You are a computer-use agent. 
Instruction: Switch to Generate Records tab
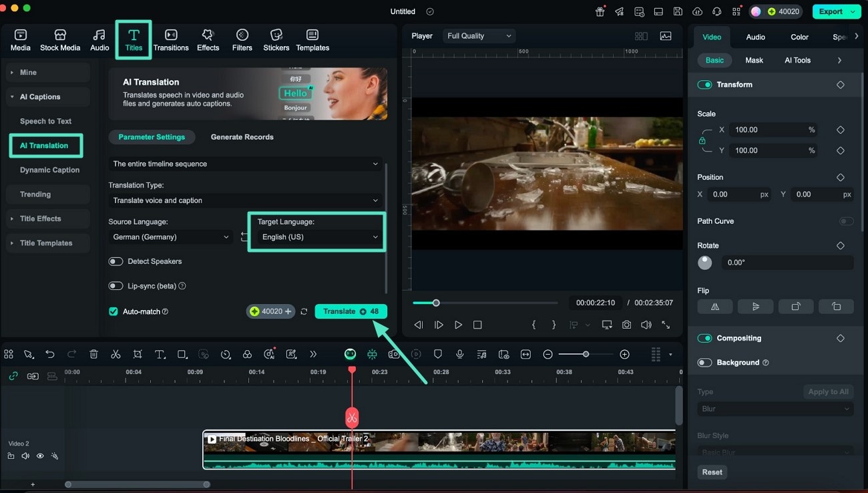[242, 137]
